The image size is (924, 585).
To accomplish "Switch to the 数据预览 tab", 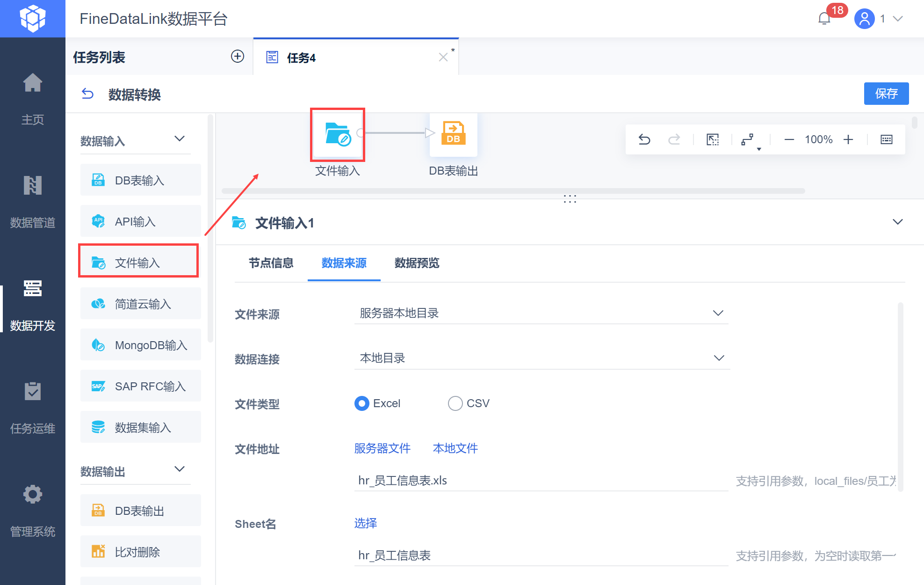I will (x=417, y=263).
